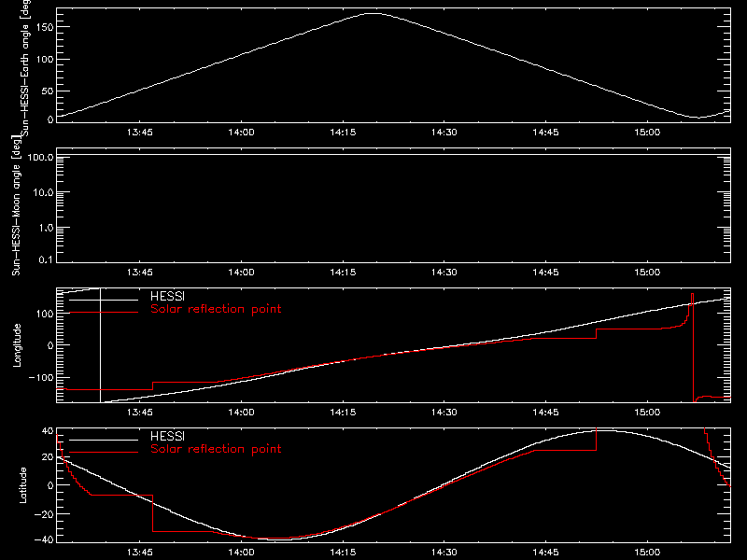Select HESSI legend label in Latitude panel
This screenshot has height=560, width=747.
point(168,436)
